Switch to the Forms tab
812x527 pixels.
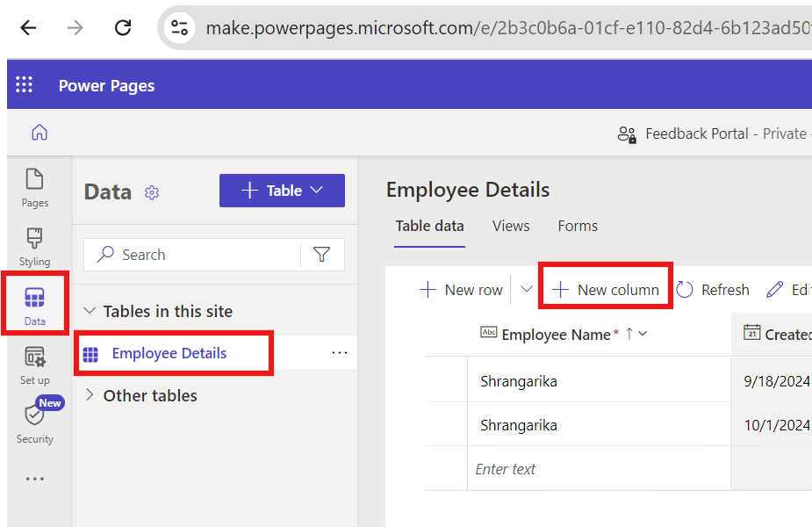578,226
